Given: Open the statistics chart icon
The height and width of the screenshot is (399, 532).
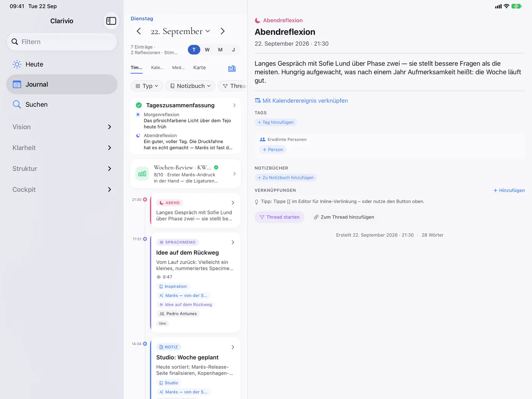Looking at the screenshot, I should 232,68.
